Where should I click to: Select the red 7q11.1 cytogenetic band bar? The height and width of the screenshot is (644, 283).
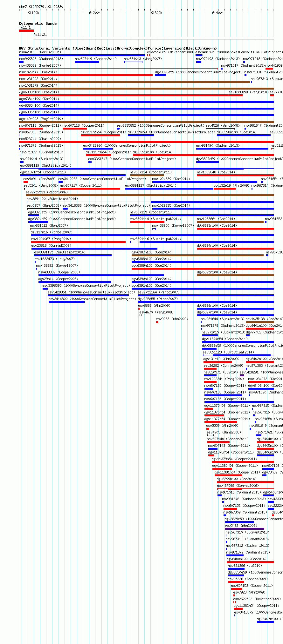point(26,31)
